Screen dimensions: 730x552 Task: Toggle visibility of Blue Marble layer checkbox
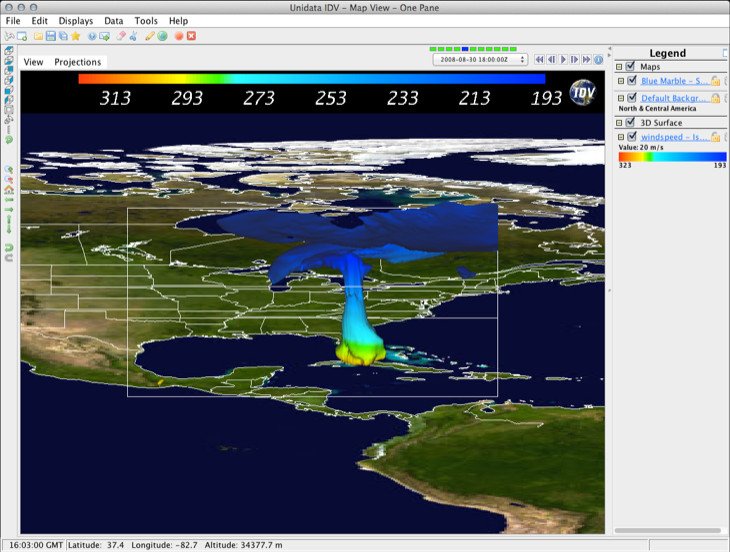(x=632, y=81)
